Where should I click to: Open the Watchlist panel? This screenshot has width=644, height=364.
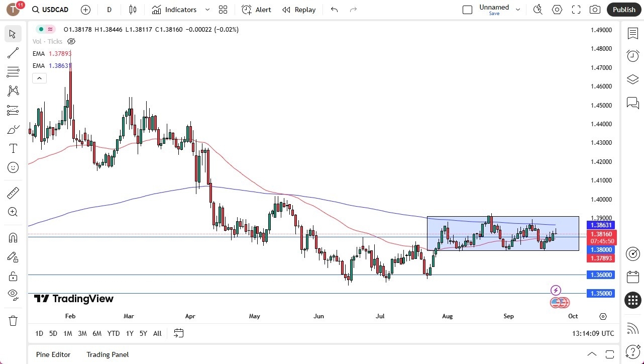click(632, 33)
